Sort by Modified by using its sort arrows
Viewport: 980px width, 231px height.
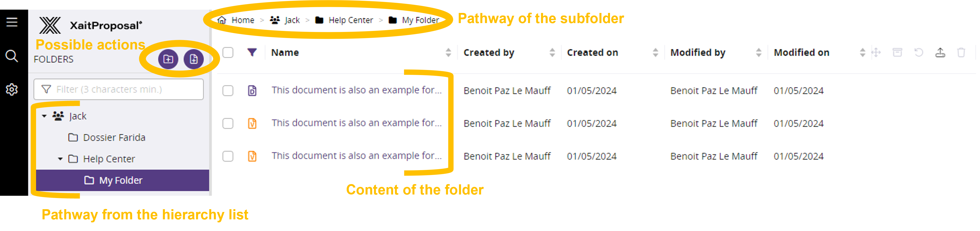[759, 52]
